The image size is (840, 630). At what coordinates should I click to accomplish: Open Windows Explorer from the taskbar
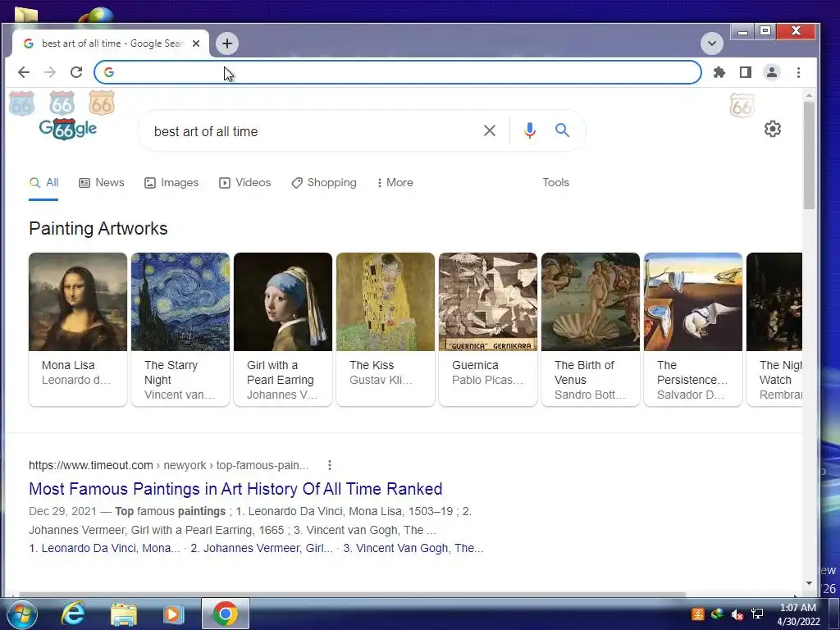coord(124,614)
